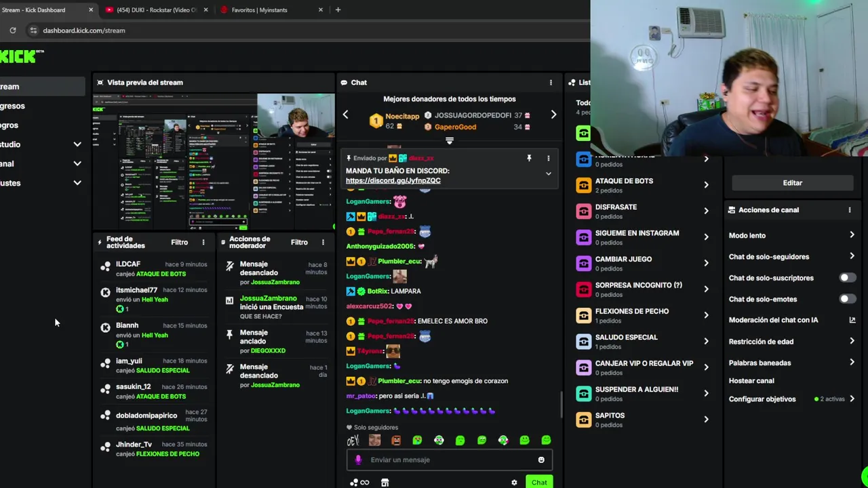The image size is (868, 488).
Task: Open the emoji picker in message box
Action: click(541, 460)
